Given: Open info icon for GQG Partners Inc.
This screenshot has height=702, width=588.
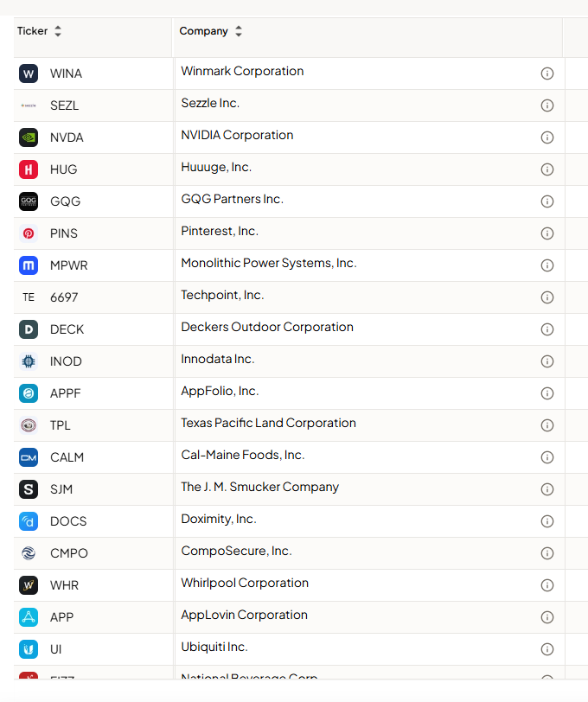Looking at the screenshot, I should (547, 201).
